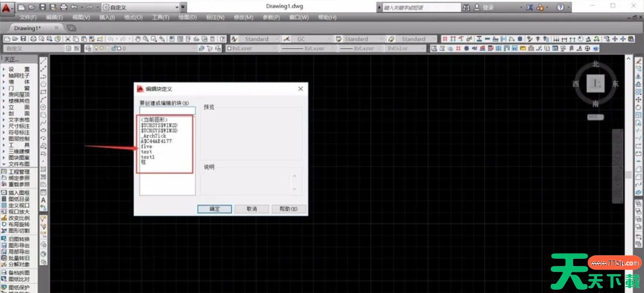Viewport: 644px width, 293px height.
Task: Select the block named five in list
Action: [x=147, y=146]
